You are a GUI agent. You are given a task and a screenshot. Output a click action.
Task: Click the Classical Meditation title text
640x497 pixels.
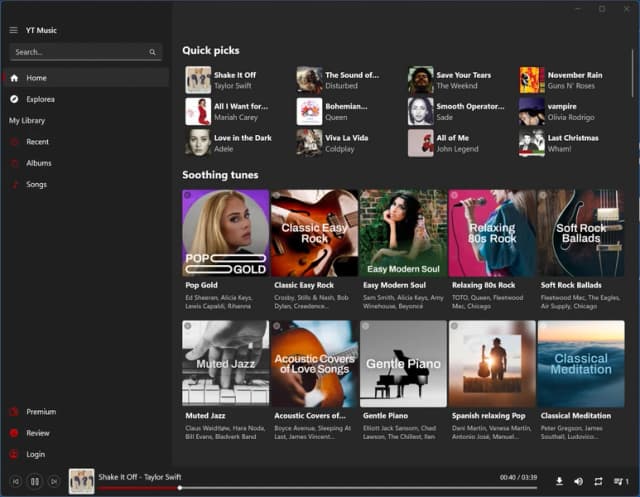click(x=576, y=416)
